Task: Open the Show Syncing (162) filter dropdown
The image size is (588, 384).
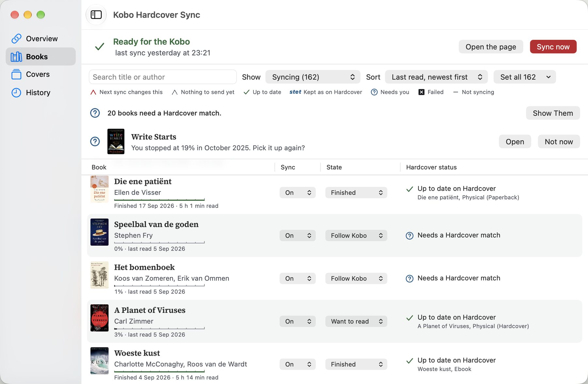Action: [313, 77]
